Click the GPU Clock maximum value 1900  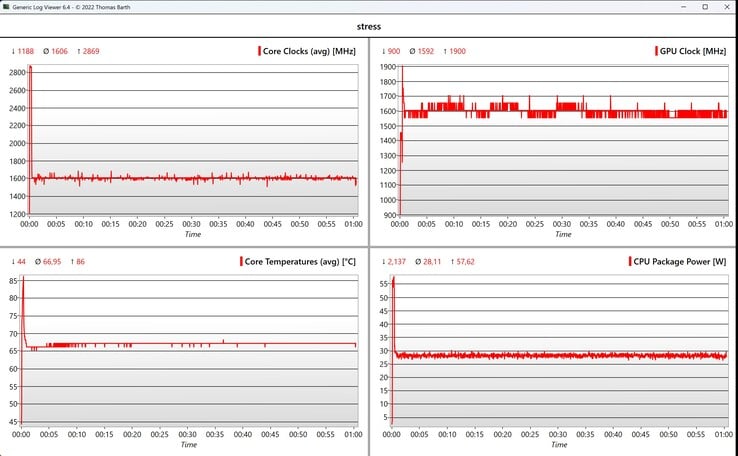point(457,51)
